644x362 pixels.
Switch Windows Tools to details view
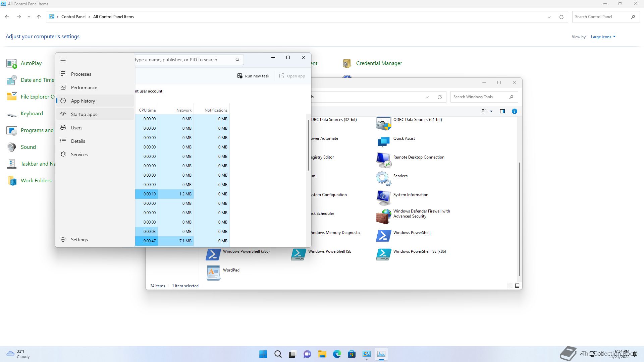[509, 286]
